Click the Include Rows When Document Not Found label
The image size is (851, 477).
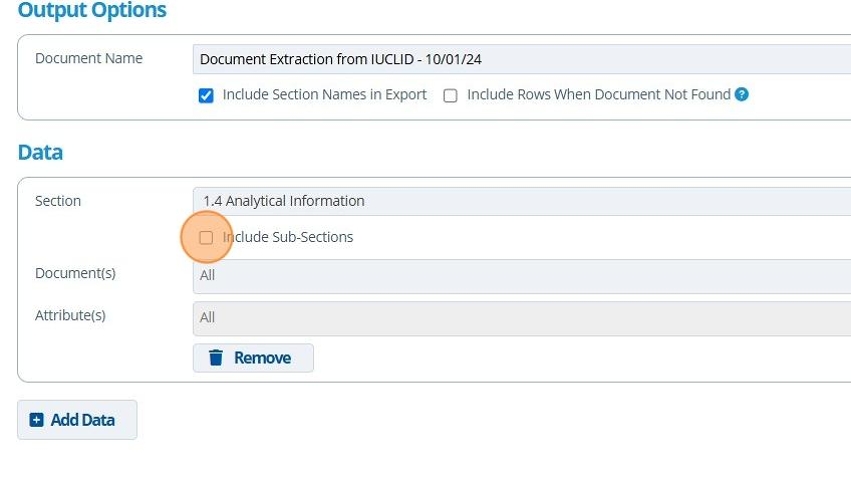click(599, 95)
